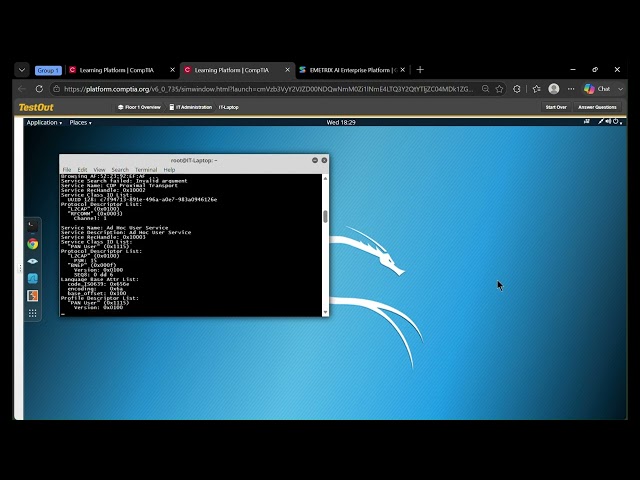Go to Floor 1 Overview

pos(139,107)
